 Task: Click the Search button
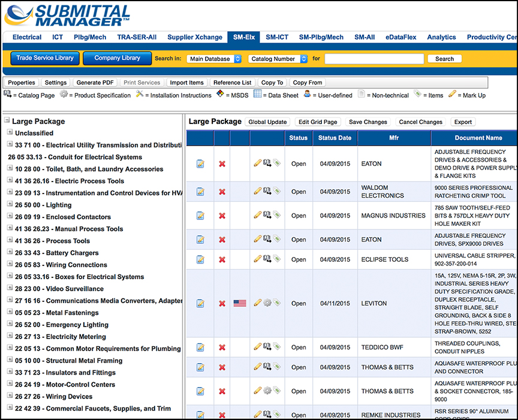(444, 59)
